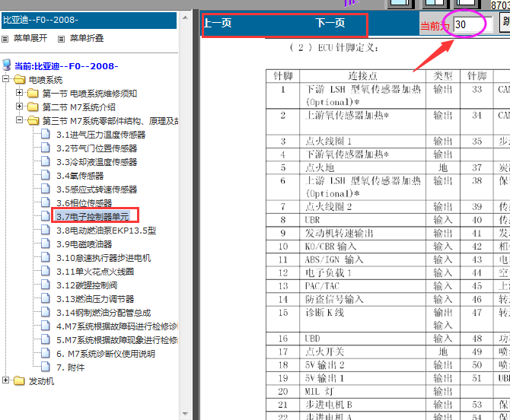Viewport: 510px width, 420px height.
Task: Click table cell 点火线圈 1
Action: [x=362, y=142]
